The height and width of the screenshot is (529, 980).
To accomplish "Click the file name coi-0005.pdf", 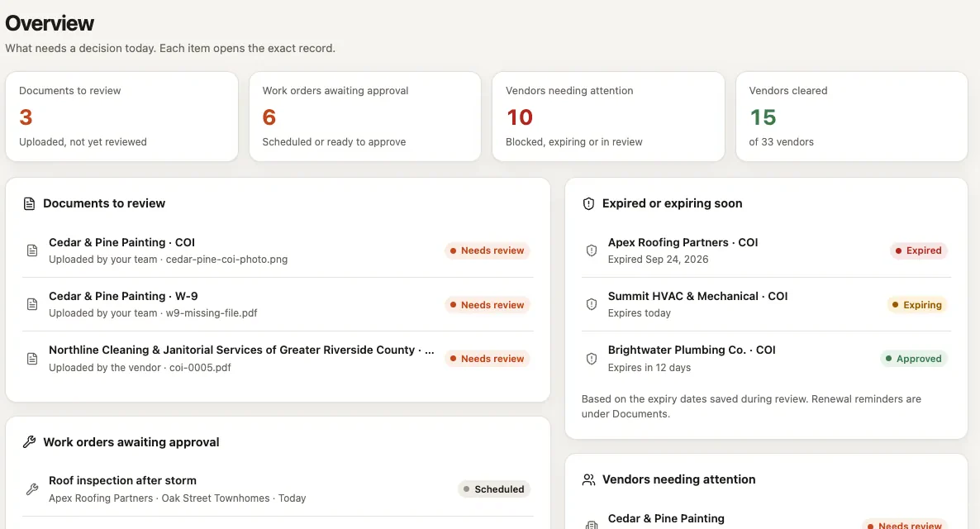I will (x=200, y=368).
